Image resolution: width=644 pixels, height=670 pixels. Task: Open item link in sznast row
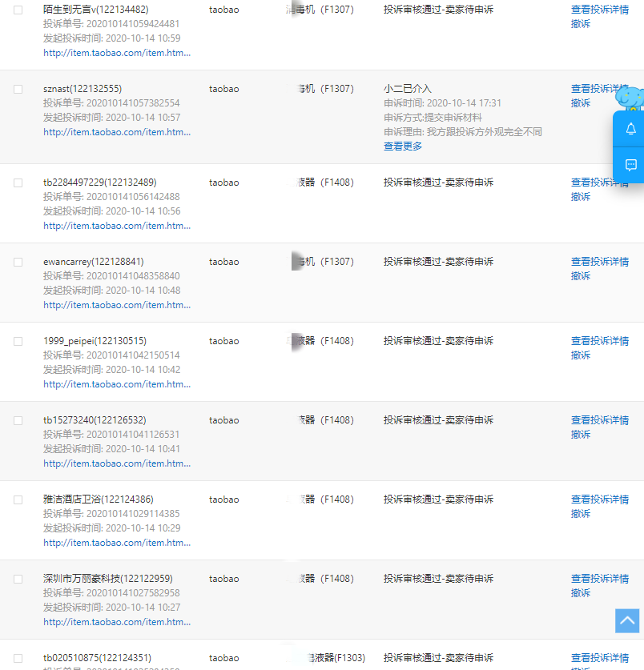(117, 132)
